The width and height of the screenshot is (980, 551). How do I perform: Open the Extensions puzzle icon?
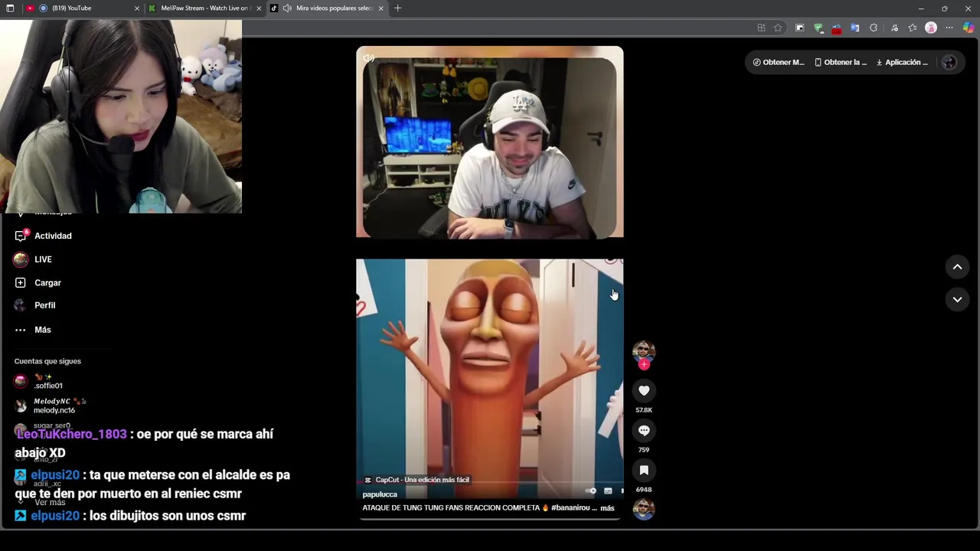[874, 28]
